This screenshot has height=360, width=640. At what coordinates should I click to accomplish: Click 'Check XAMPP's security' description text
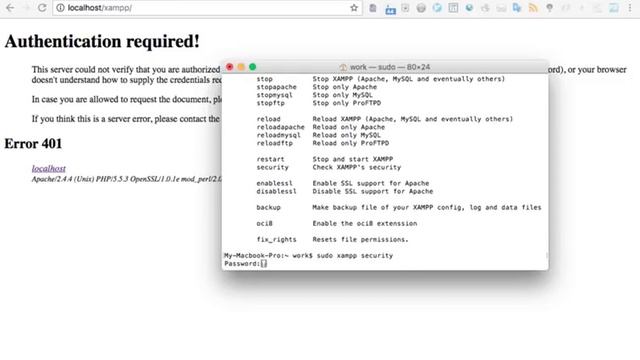pyautogui.click(x=357, y=167)
